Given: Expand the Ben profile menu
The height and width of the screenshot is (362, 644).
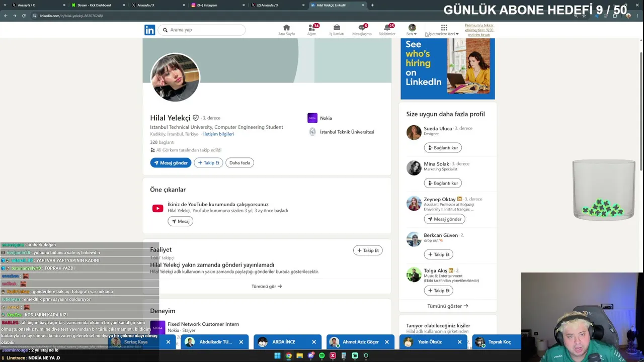Looking at the screenshot, I should pyautogui.click(x=412, y=30).
